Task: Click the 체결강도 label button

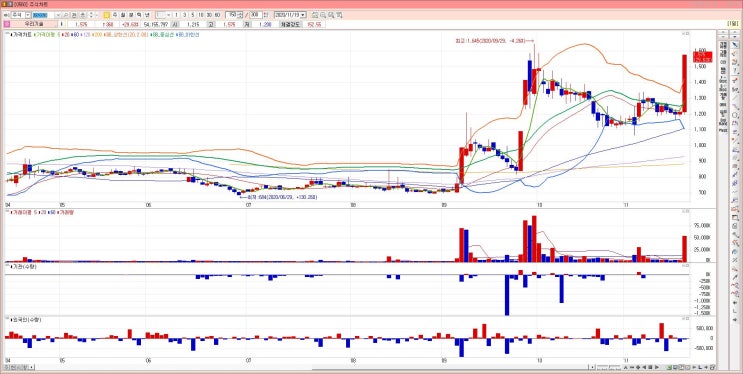Action: (291, 24)
